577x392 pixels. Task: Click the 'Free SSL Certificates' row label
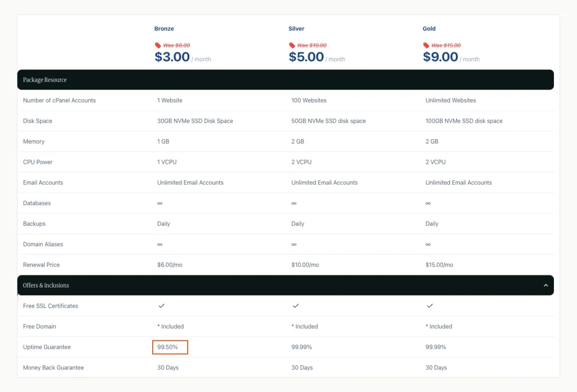click(50, 306)
